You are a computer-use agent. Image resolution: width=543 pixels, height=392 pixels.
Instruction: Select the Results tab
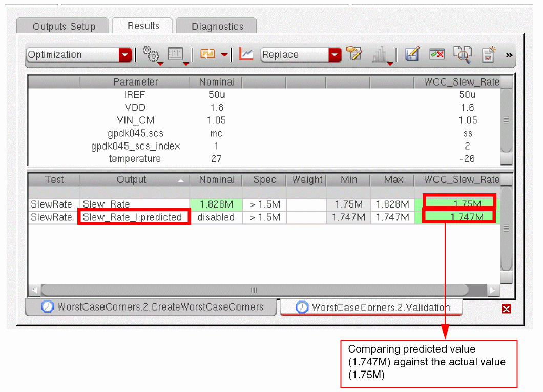(143, 26)
